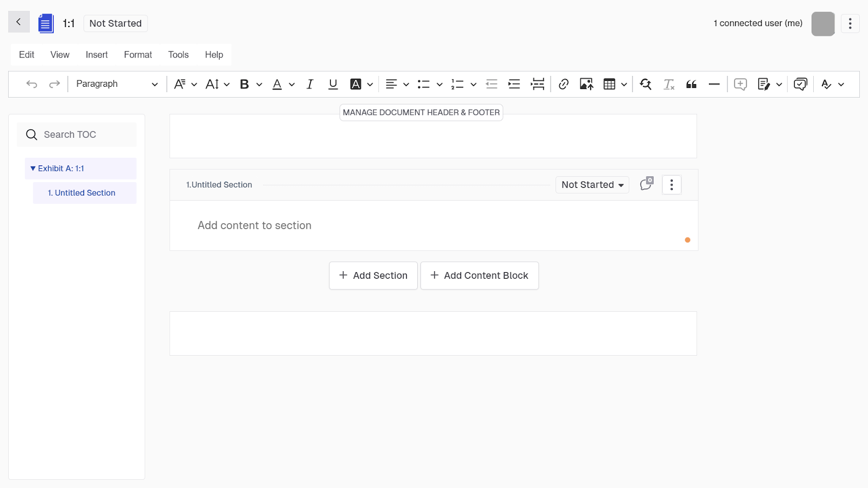
Task: Open the Format menu
Action: point(138,55)
